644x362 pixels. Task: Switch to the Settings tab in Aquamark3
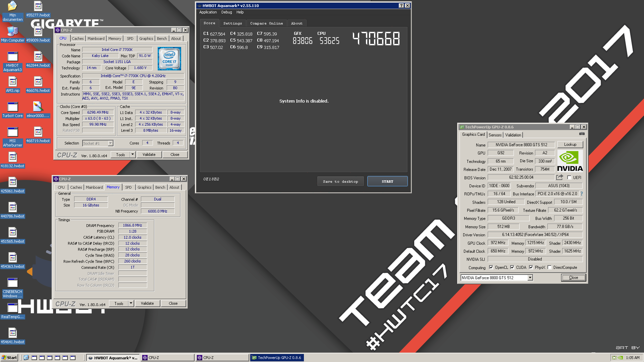coord(232,23)
